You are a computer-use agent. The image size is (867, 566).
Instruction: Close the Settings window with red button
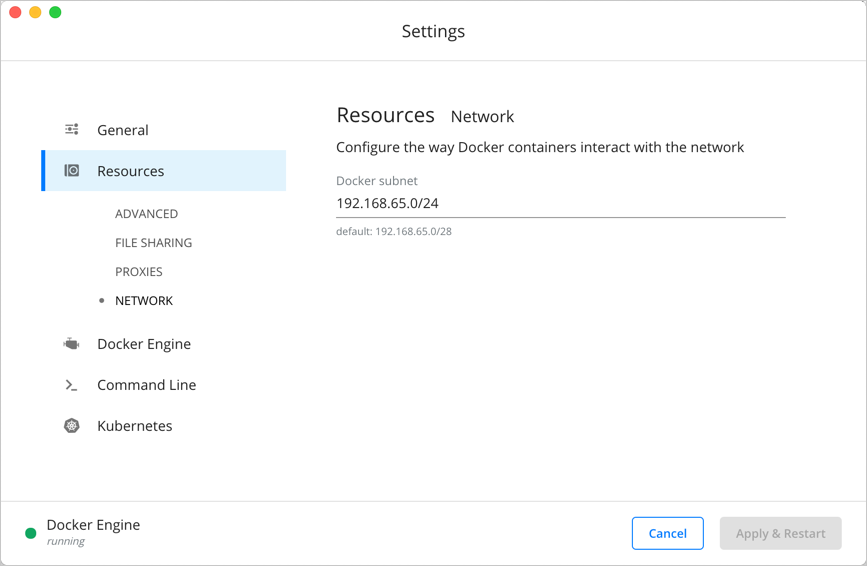15,12
